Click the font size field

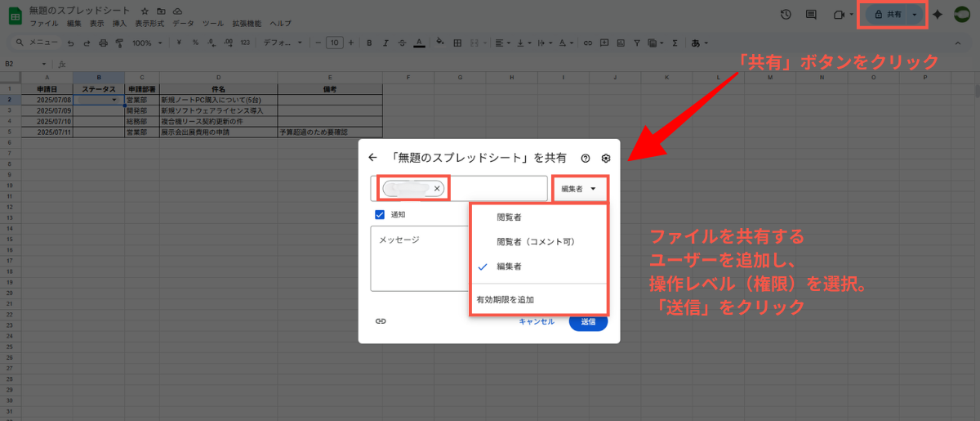(335, 43)
